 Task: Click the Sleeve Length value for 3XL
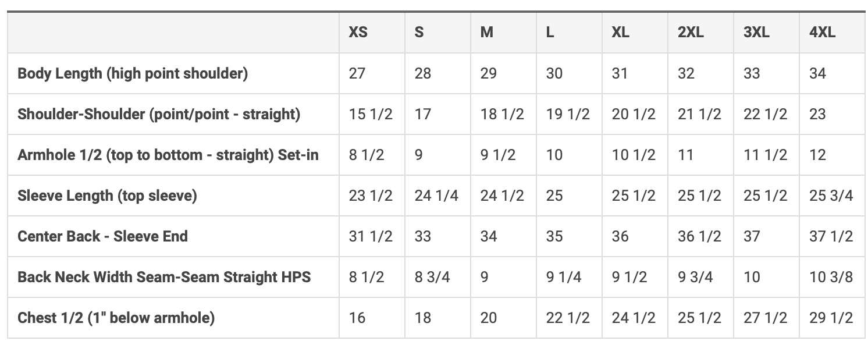click(x=765, y=196)
